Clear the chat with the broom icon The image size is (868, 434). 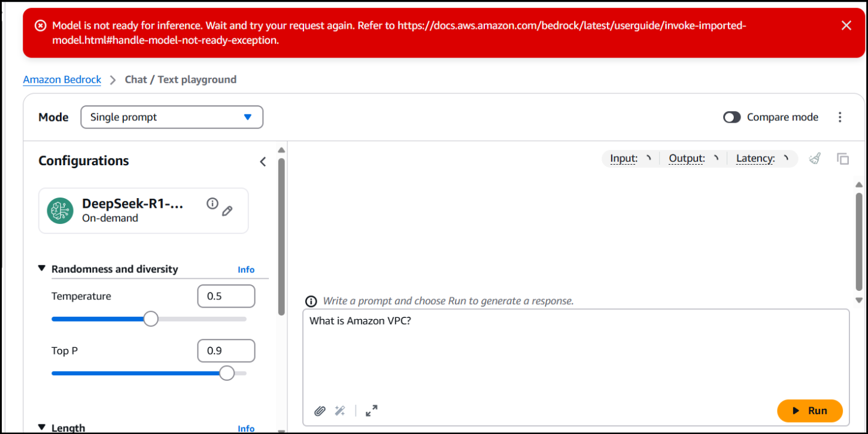pyautogui.click(x=815, y=159)
